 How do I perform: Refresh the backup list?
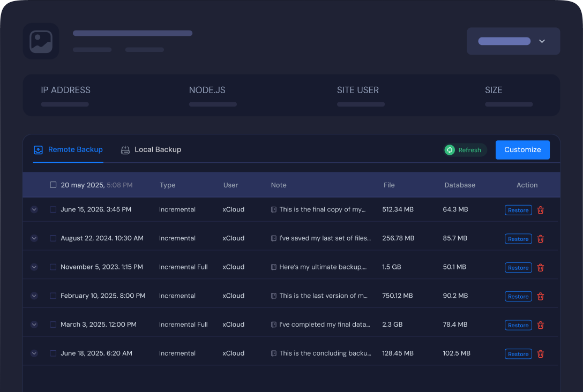tap(464, 150)
